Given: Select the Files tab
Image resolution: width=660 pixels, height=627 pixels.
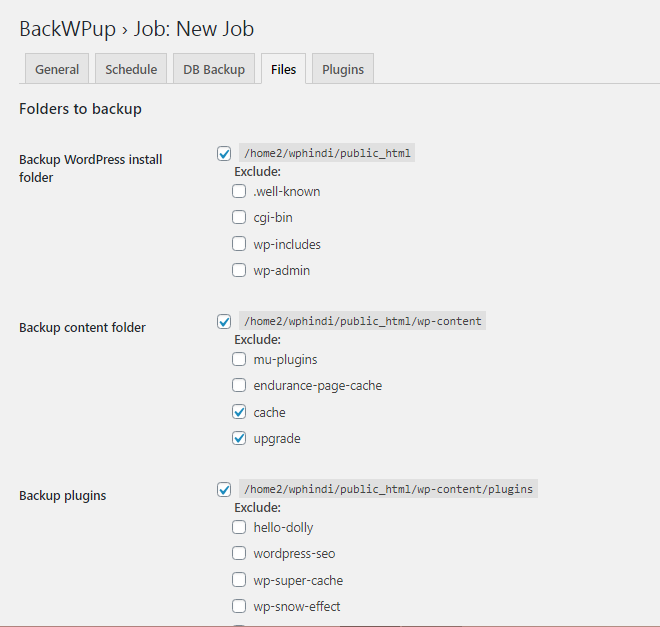Looking at the screenshot, I should point(283,69).
